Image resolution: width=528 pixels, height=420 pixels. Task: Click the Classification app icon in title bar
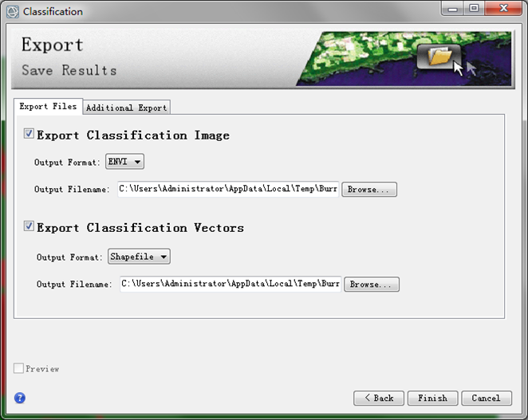(13, 12)
